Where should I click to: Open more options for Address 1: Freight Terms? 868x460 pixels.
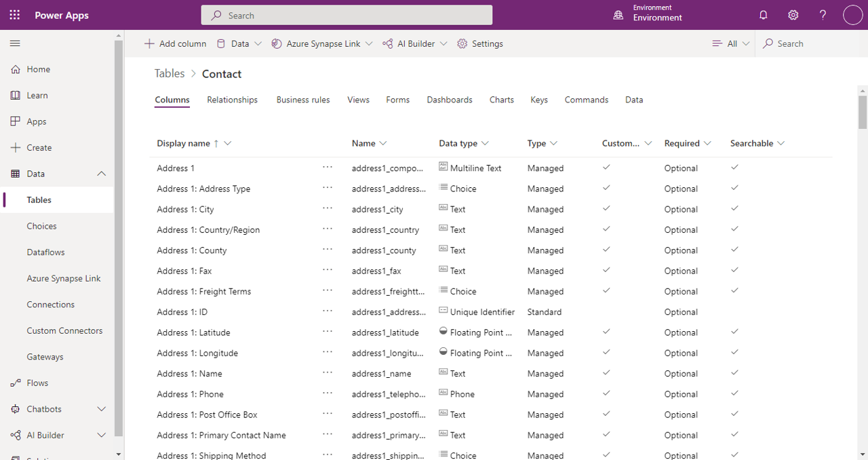click(328, 290)
